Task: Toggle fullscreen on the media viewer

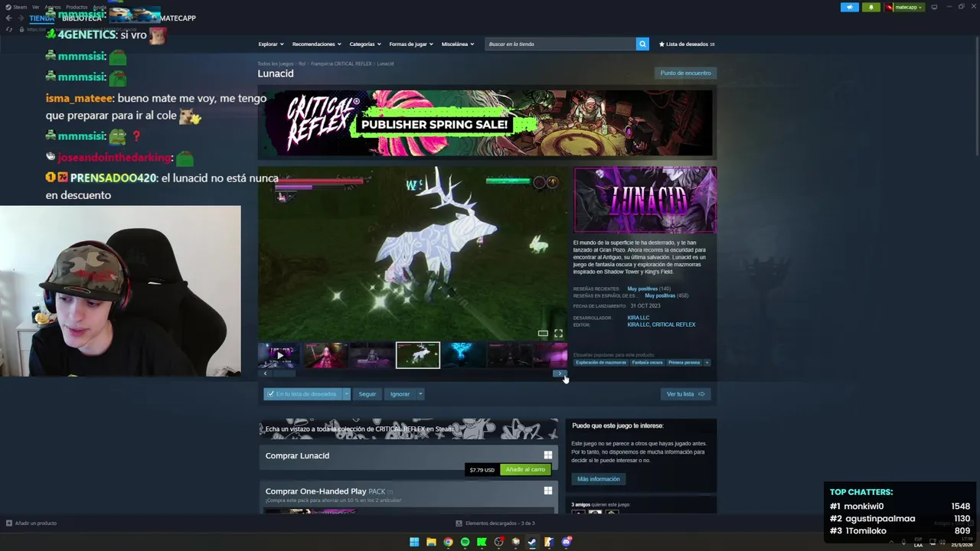Action: [x=558, y=333]
